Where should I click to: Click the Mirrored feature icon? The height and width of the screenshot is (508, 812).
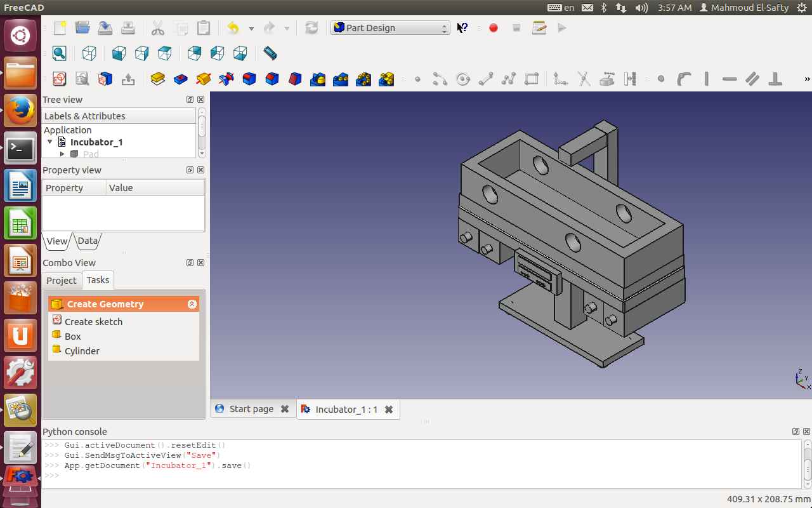pos(318,79)
